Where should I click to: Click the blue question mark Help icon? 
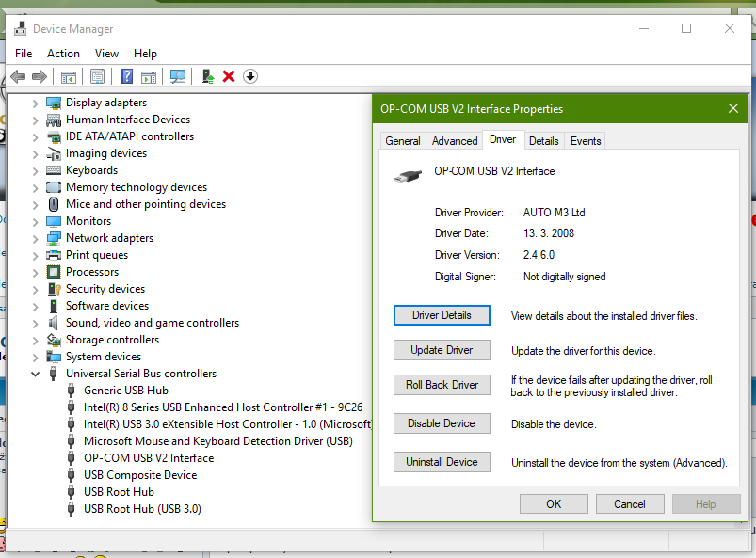point(127,76)
